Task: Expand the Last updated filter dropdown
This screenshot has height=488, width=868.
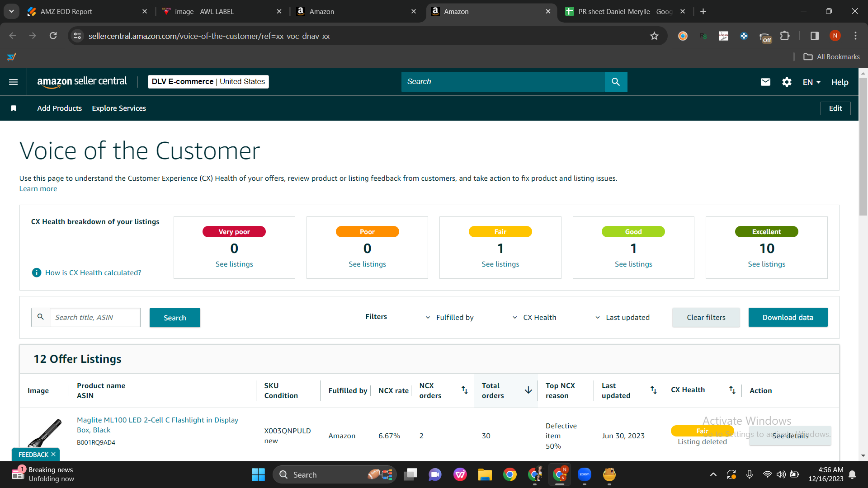Action: click(x=622, y=317)
